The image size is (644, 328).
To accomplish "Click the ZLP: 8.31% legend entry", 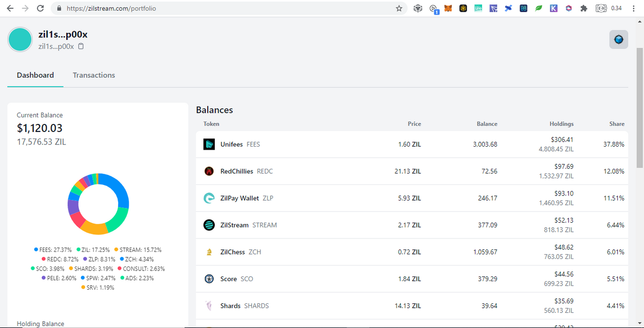I will coord(99,259).
